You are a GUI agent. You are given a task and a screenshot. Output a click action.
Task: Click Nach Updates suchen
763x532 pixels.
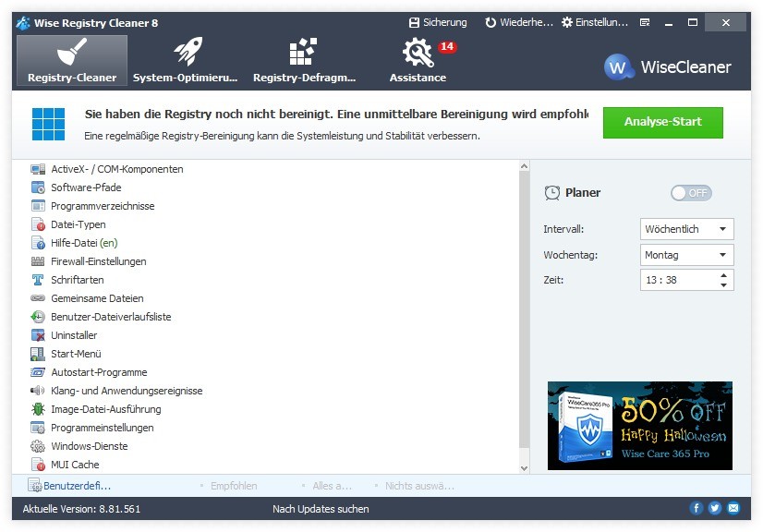[321, 509]
